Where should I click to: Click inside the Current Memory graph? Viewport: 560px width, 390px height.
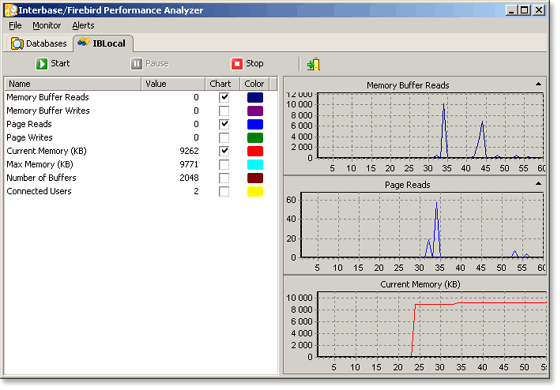pos(432,324)
